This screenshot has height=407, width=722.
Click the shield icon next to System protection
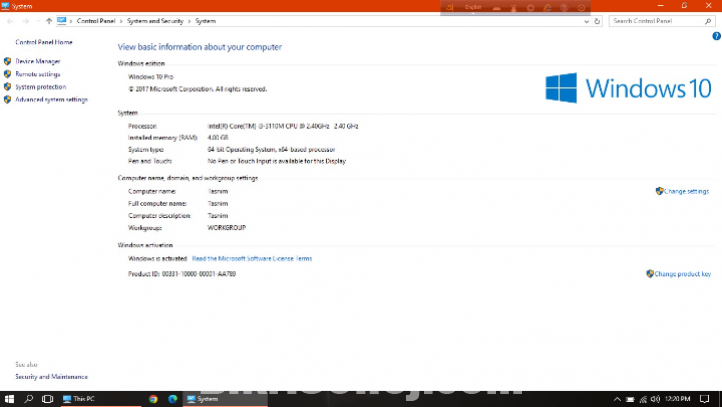[7, 87]
